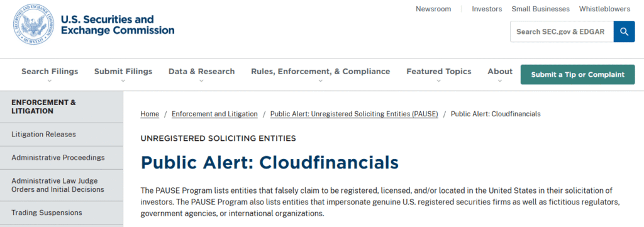Click the SEC seal logo

coord(33,25)
